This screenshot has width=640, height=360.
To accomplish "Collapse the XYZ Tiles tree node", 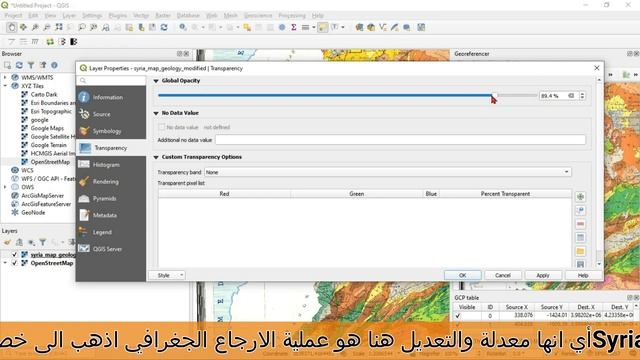I will (5, 86).
